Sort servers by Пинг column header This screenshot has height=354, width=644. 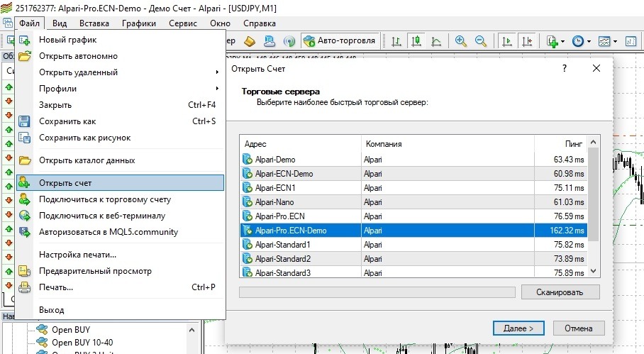561,144
